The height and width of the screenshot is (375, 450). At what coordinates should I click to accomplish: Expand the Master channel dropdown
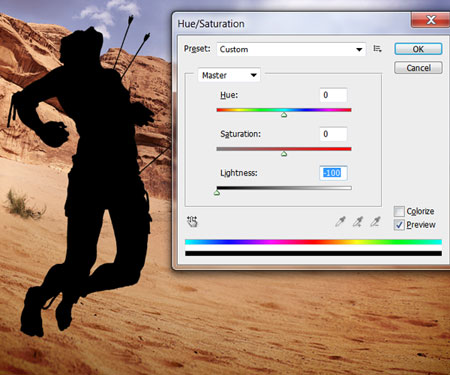229,75
